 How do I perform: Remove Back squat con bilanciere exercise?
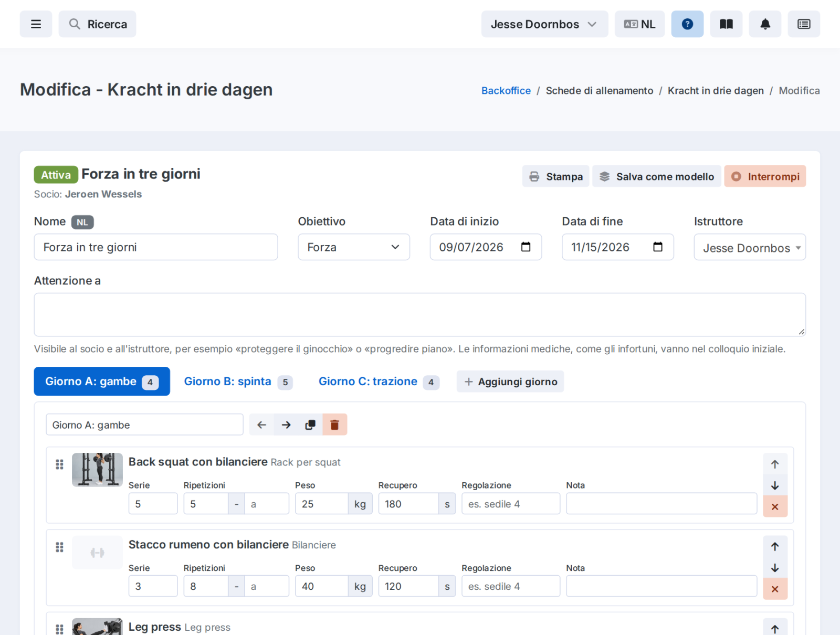tap(775, 506)
